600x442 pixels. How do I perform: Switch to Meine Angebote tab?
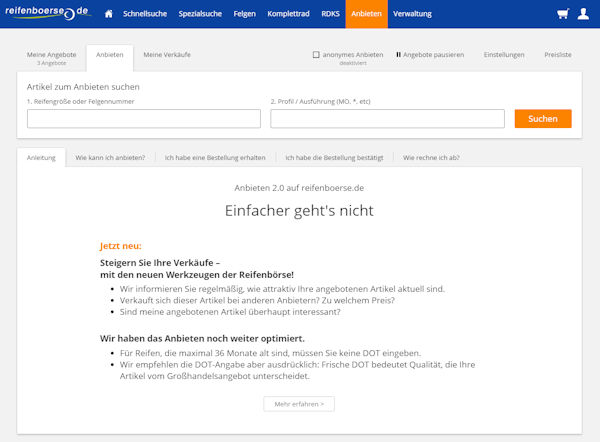tap(51, 57)
